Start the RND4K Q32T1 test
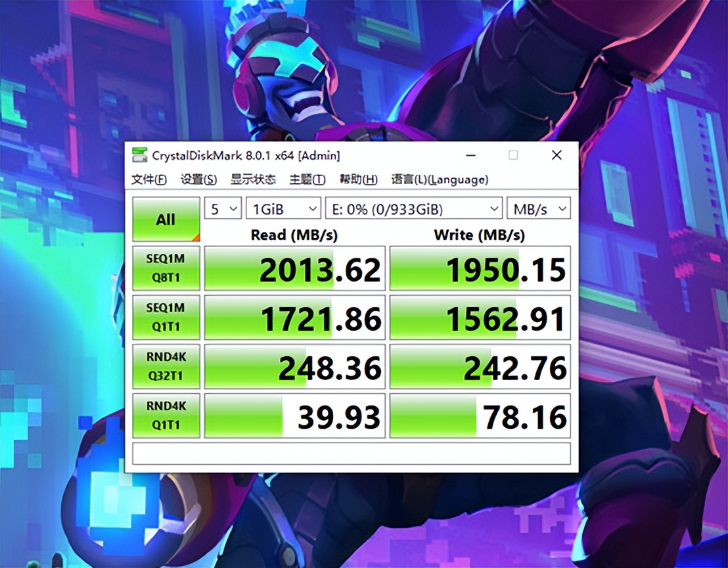The height and width of the screenshot is (568, 728). click(166, 366)
